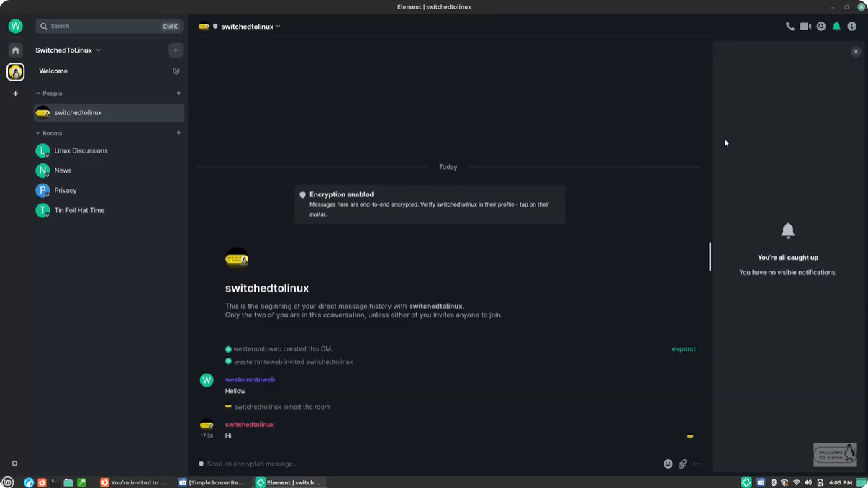The height and width of the screenshot is (488, 868).
Task: Start a new chat from People plus
Action: tap(179, 93)
